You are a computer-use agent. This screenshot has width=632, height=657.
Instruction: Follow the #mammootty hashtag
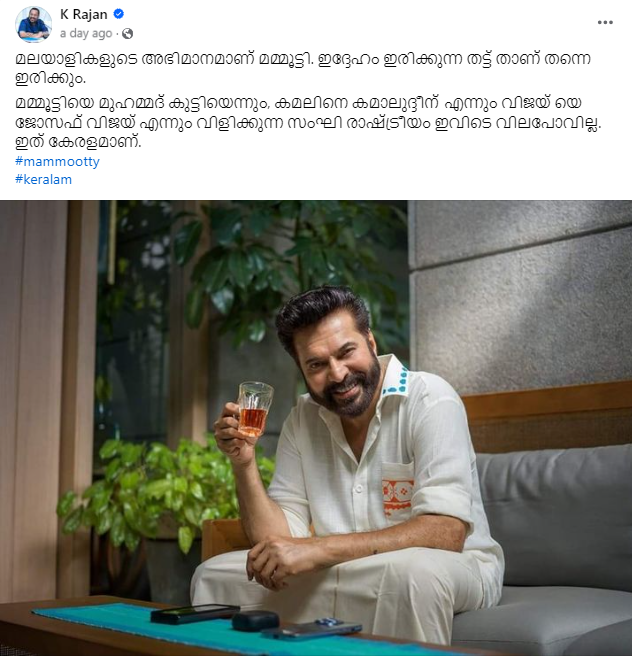pyautogui.click(x=57, y=162)
